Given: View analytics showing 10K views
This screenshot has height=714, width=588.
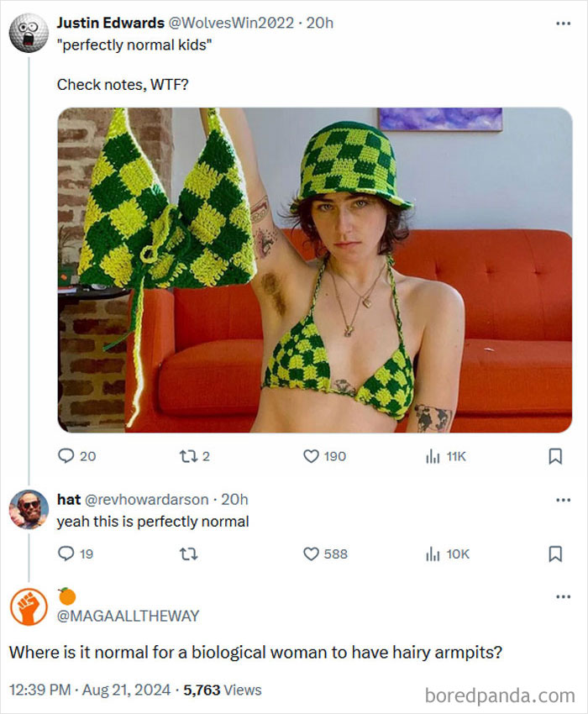Looking at the screenshot, I should [x=433, y=554].
